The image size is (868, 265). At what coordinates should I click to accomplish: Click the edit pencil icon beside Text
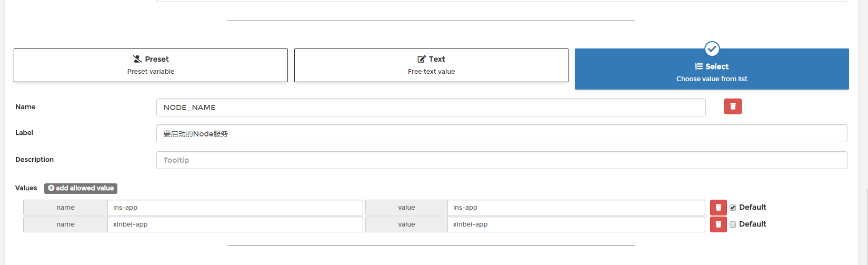[422, 59]
